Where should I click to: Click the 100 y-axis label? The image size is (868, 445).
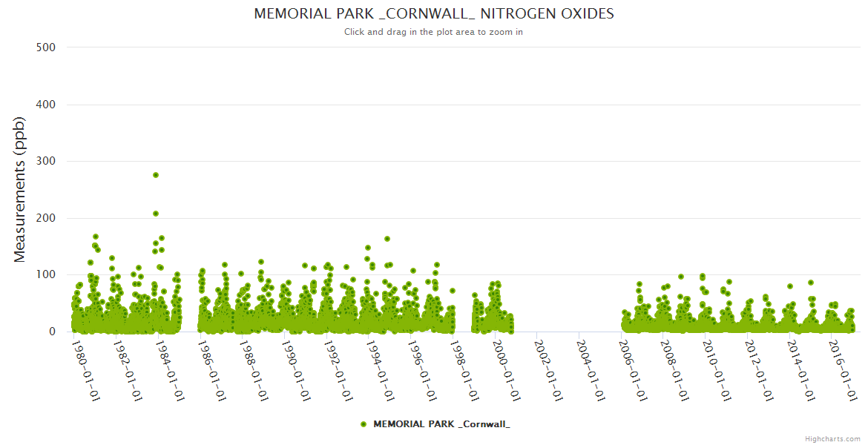(45, 275)
